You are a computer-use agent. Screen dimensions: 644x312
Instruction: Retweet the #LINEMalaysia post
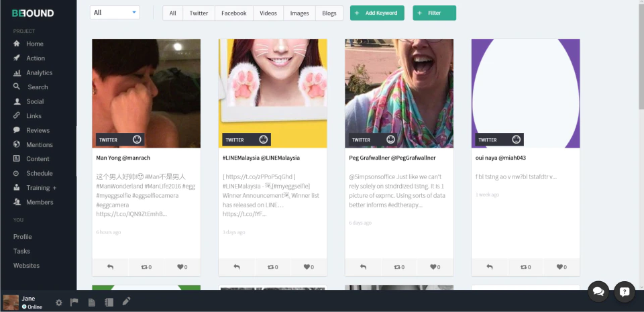pos(273,267)
